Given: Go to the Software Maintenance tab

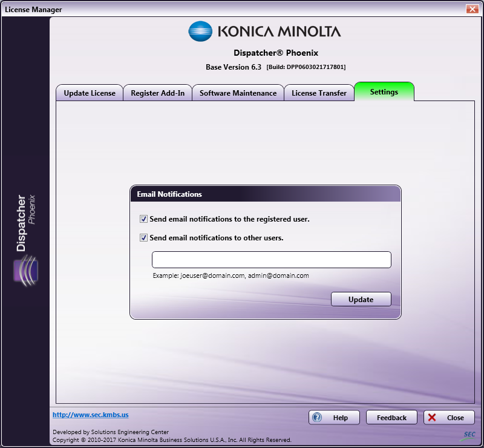Looking at the screenshot, I should pos(238,93).
